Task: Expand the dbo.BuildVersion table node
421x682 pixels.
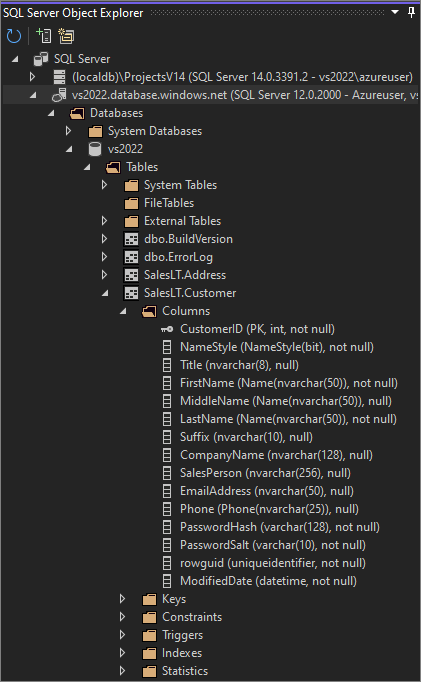Action: click(104, 239)
